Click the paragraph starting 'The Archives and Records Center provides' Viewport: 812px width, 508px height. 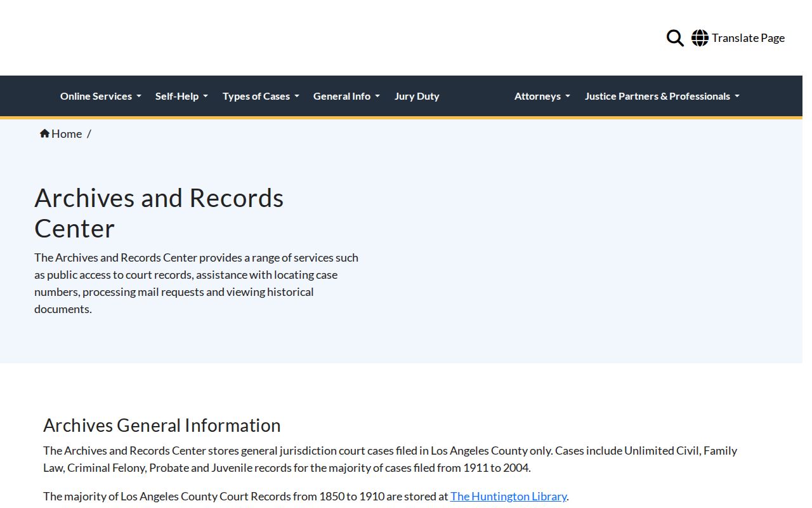197,283
